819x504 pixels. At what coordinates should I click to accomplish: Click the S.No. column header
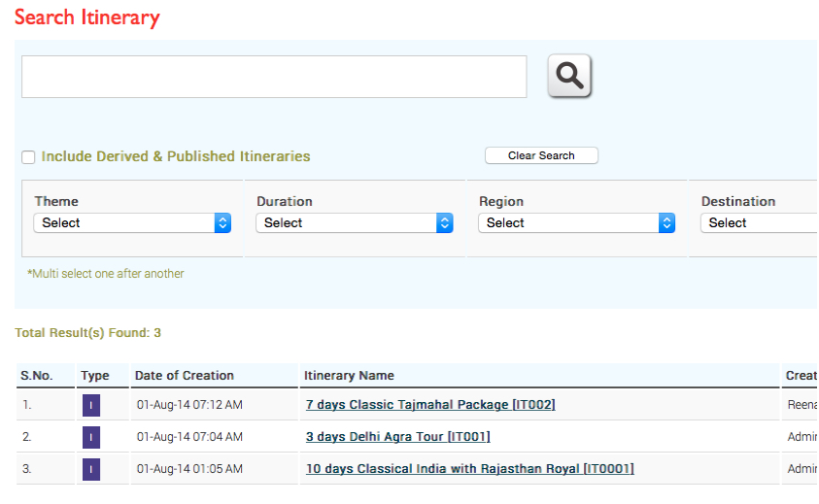coord(37,376)
